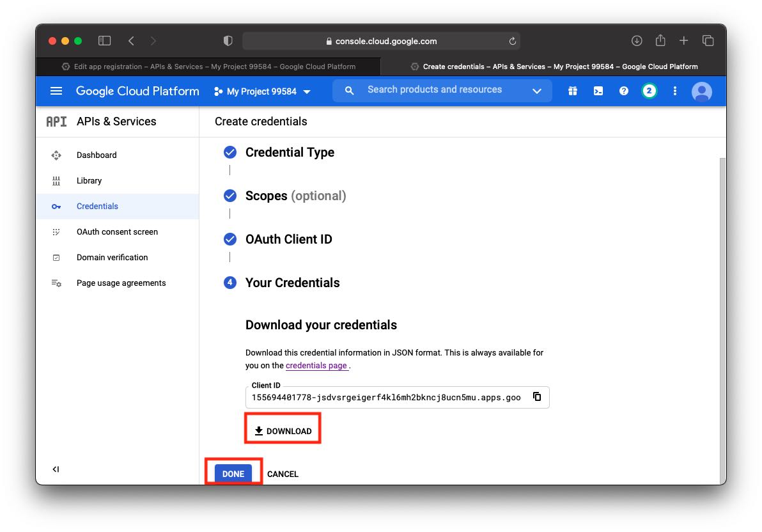Open the three-dot settings menu
The height and width of the screenshot is (532, 762).
[x=674, y=91]
